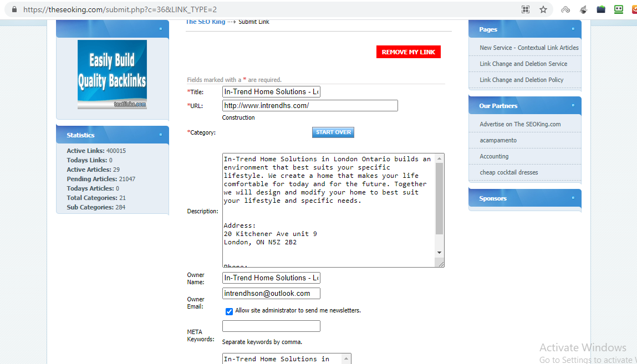Bookmark this page with the star icon
The width and height of the screenshot is (637, 364).
tap(543, 9)
